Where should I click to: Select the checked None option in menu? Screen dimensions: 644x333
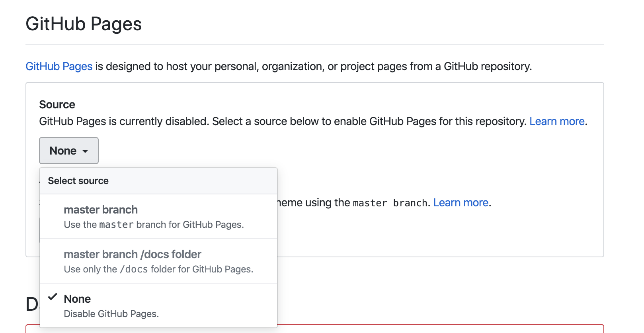pos(77,299)
